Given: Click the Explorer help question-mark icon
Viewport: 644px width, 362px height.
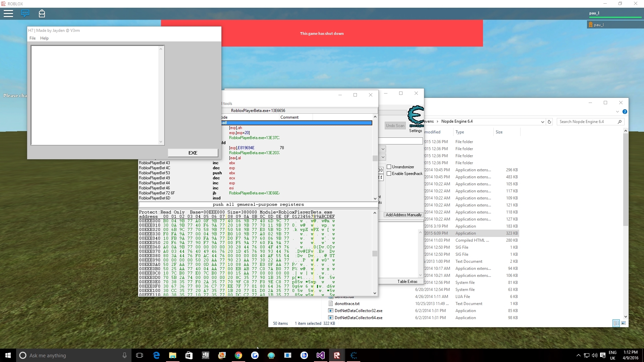Looking at the screenshot, I should point(625,112).
